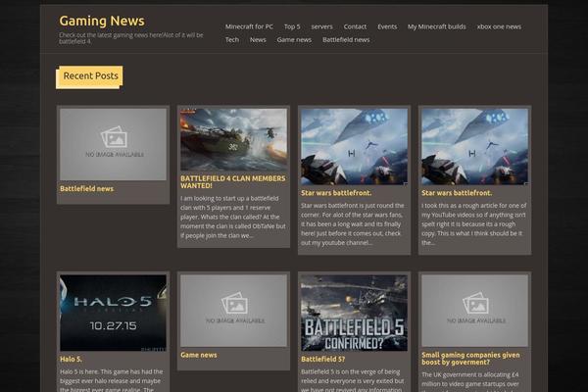
Task: Open Battlefield news in navigation menu
Action: (x=346, y=40)
